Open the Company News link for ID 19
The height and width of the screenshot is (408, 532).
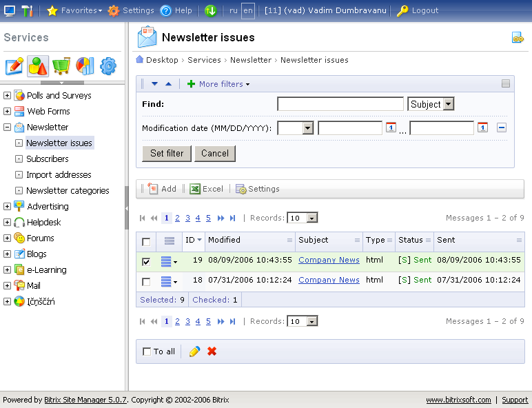click(329, 261)
